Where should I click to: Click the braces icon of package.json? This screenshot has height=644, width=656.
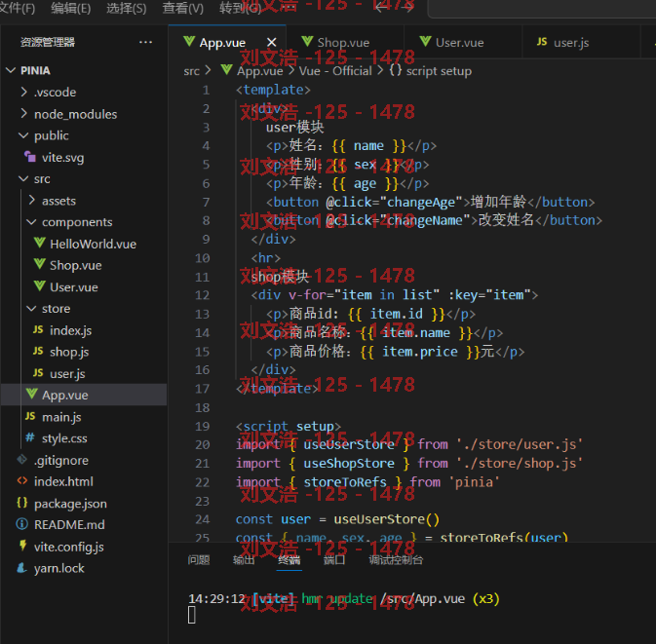[x=22, y=502]
